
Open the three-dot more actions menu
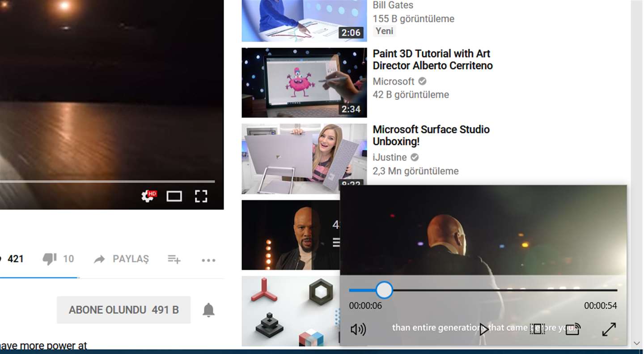pos(208,260)
